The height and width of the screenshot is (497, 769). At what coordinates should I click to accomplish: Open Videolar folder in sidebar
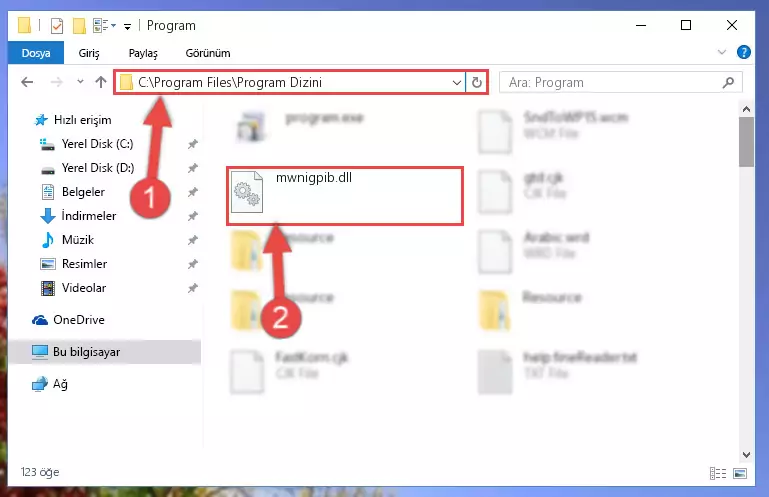74,288
